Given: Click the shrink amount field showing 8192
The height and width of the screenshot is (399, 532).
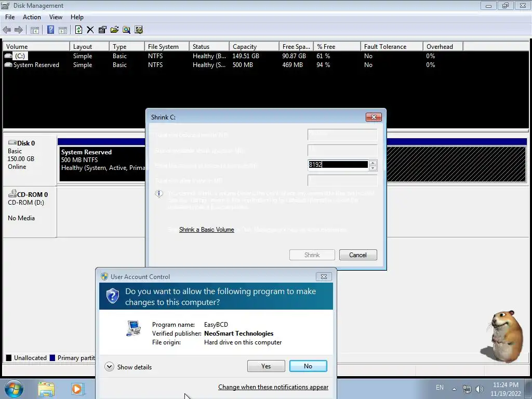Looking at the screenshot, I should click(x=338, y=165).
